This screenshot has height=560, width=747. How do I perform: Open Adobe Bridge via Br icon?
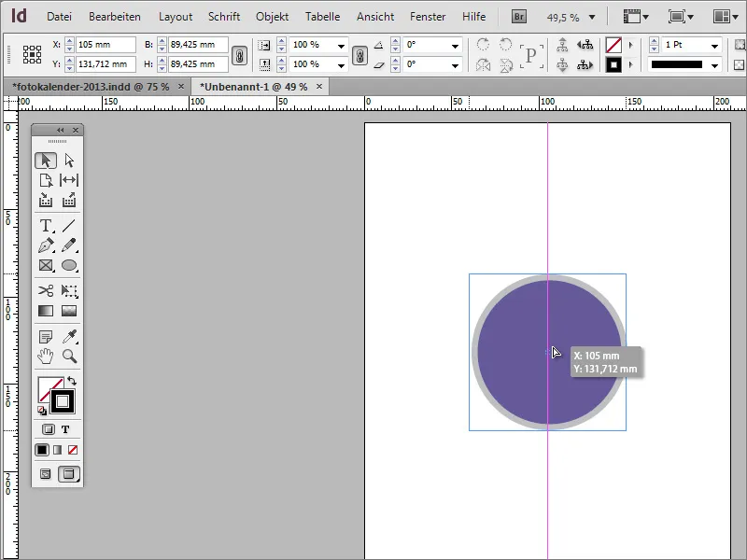[x=519, y=17]
